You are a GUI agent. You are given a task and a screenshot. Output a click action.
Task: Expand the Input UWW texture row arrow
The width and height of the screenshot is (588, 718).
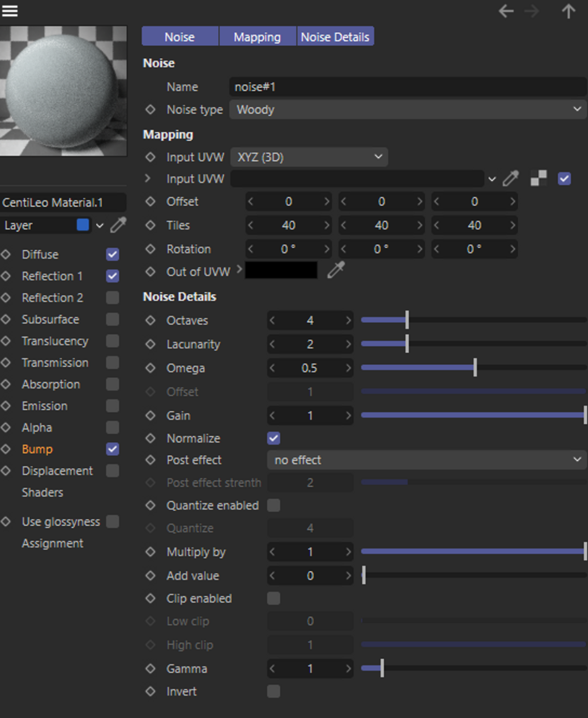click(x=148, y=178)
